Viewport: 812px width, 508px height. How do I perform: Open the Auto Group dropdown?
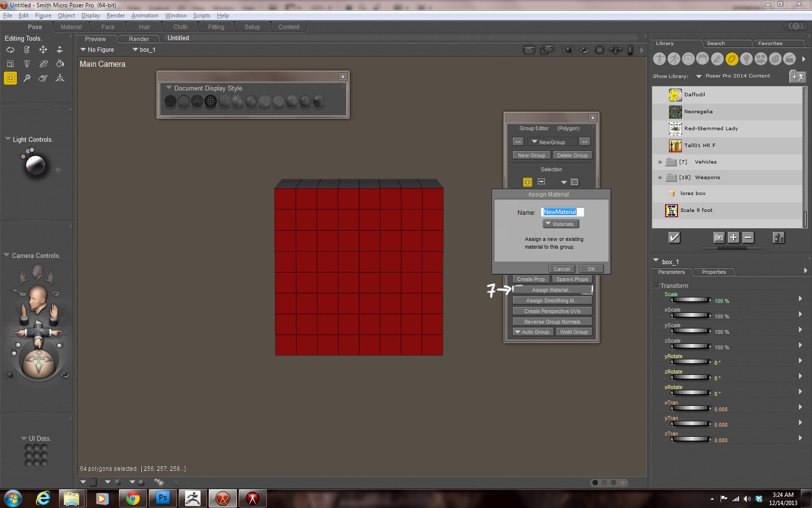[x=533, y=332]
